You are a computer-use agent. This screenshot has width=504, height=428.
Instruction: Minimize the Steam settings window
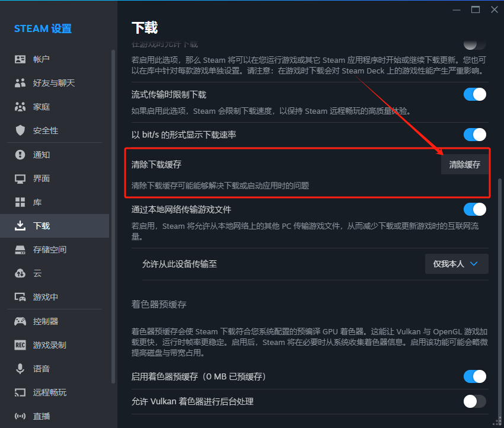(x=457, y=10)
